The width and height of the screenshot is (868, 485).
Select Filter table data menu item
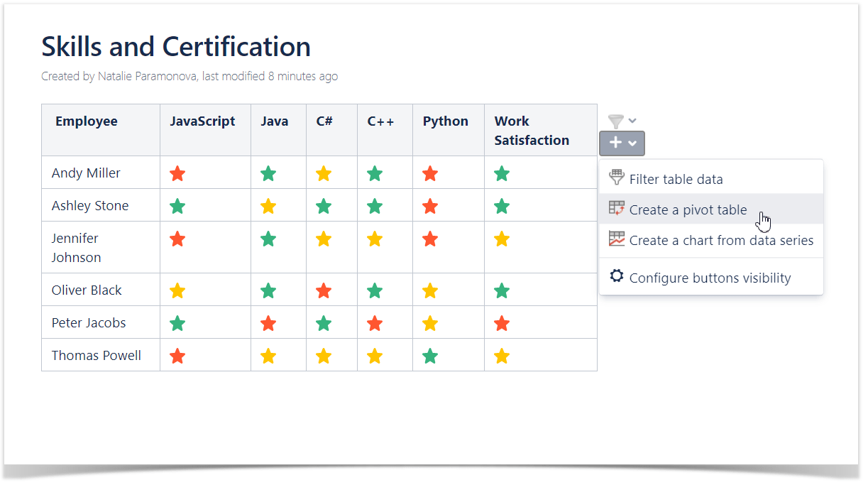pos(676,180)
